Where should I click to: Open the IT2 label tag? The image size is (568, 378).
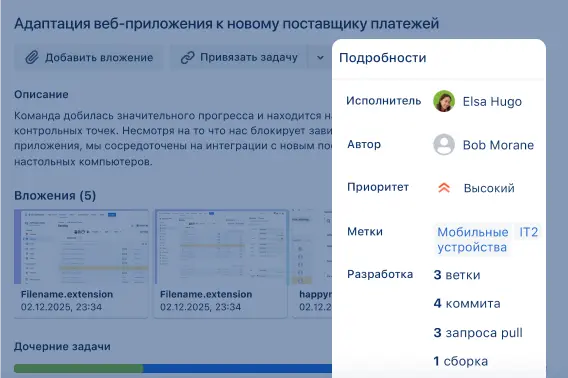(x=529, y=232)
